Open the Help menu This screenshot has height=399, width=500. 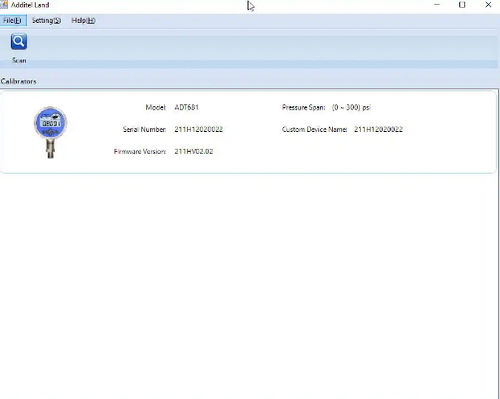point(83,21)
